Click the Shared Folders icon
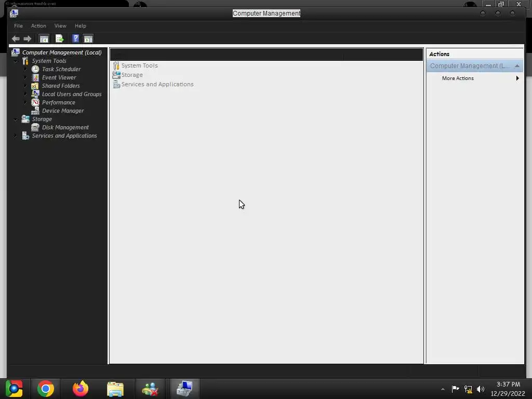Viewport: 532px width, 399px height. coord(35,86)
